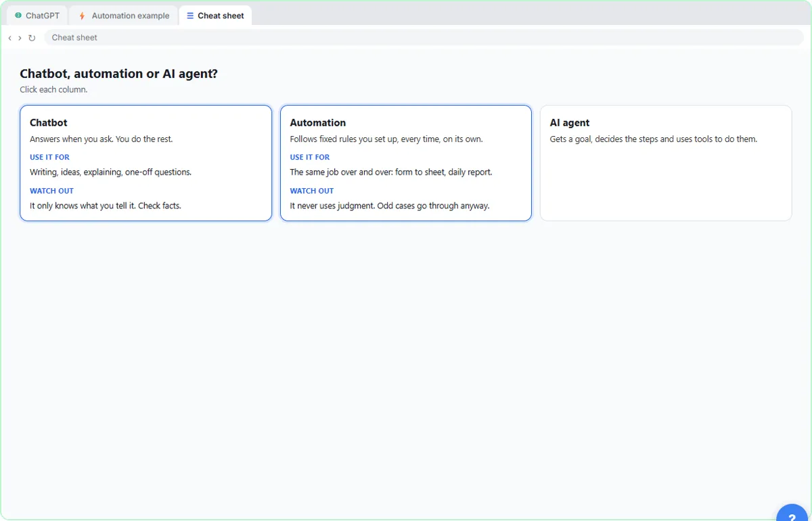The height and width of the screenshot is (521, 812).
Task: Click the lightning bolt icon on Automation example tab
Action: (x=83, y=16)
